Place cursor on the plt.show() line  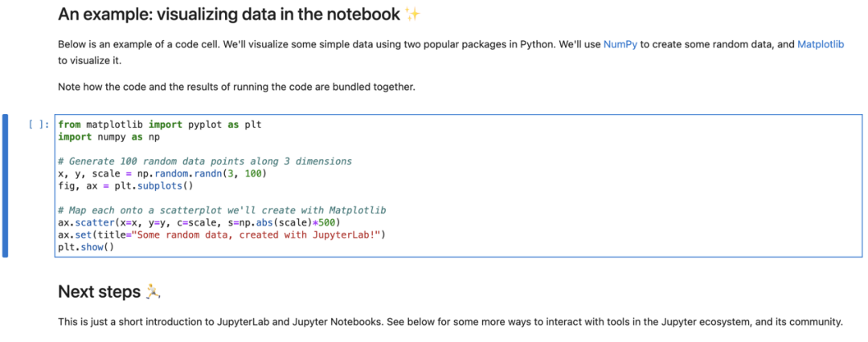pos(86,247)
